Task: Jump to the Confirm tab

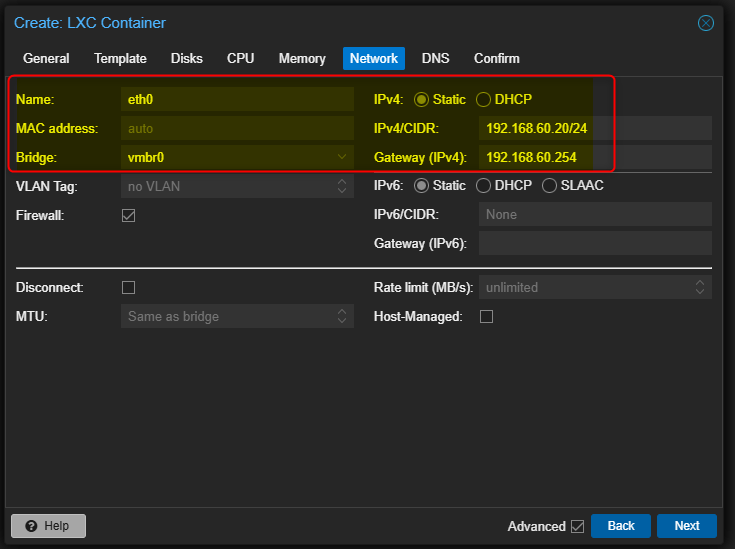Action: (x=496, y=59)
